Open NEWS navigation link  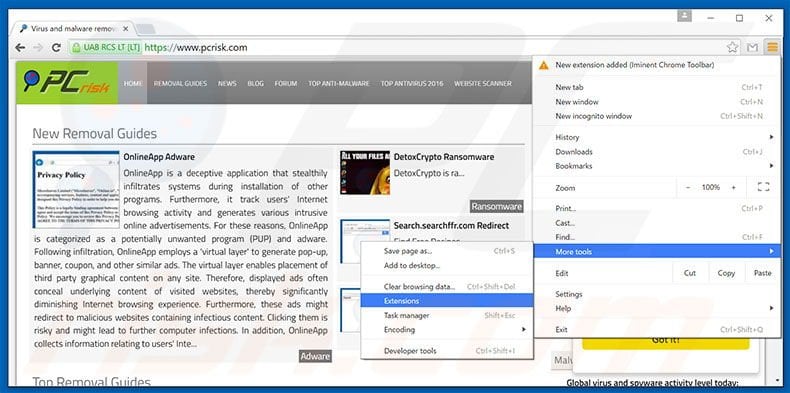point(227,84)
